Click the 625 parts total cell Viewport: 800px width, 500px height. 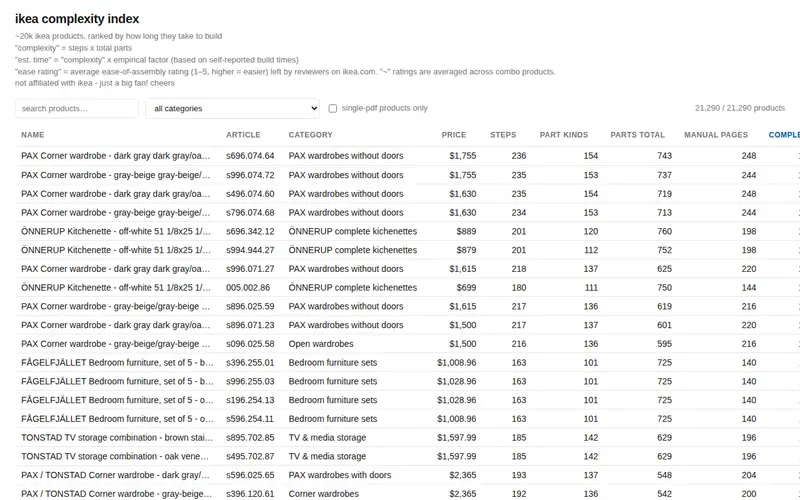(664, 269)
